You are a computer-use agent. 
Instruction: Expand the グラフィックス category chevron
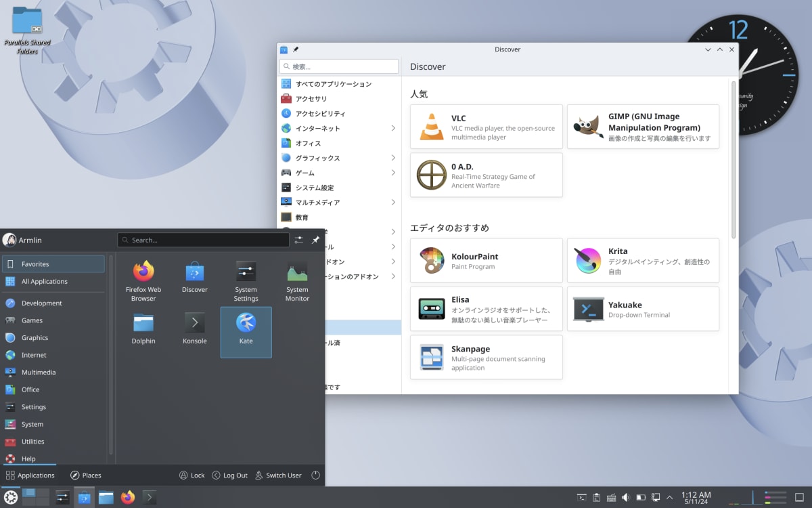coord(393,158)
